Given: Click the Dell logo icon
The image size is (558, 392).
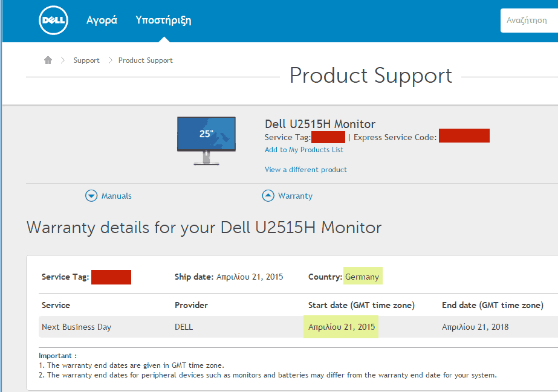Looking at the screenshot, I should [53, 21].
